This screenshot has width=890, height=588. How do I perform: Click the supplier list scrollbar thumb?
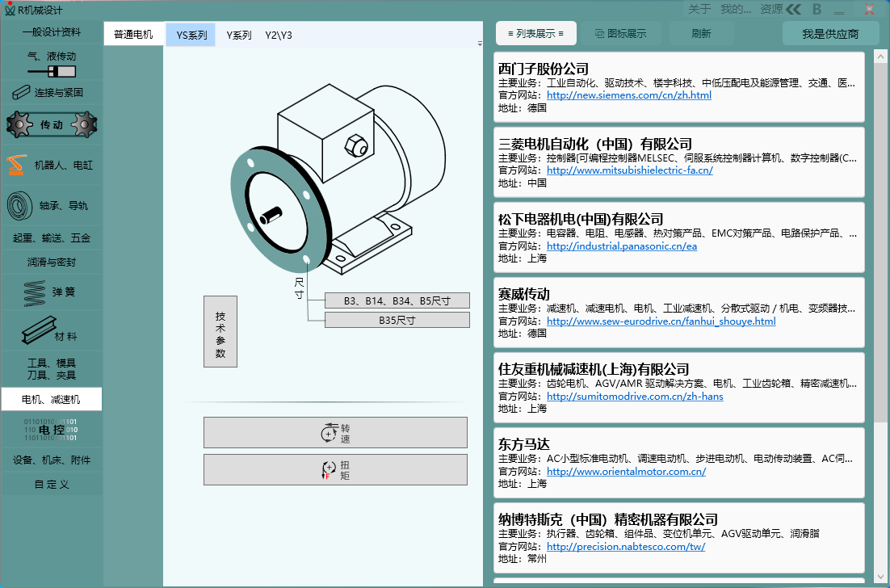coord(880,242)
